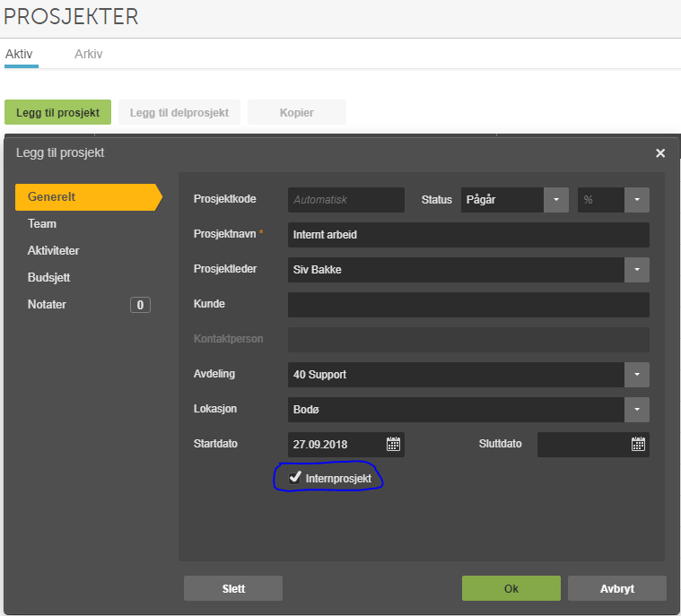Cancel with the Avbryt button
The height and width of the screenshot is (616, 681).
coord(616,588)
